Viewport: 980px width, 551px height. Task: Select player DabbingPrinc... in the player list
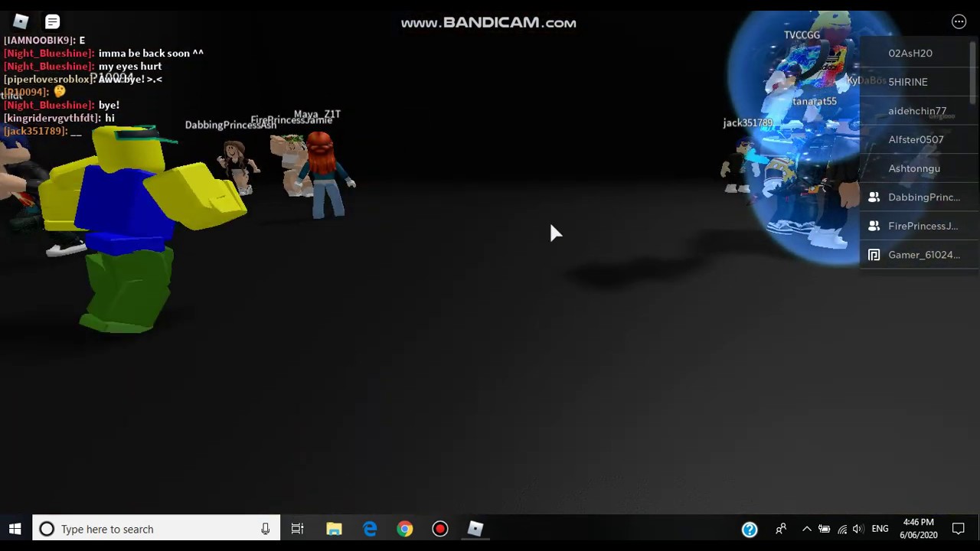point(918,197)
